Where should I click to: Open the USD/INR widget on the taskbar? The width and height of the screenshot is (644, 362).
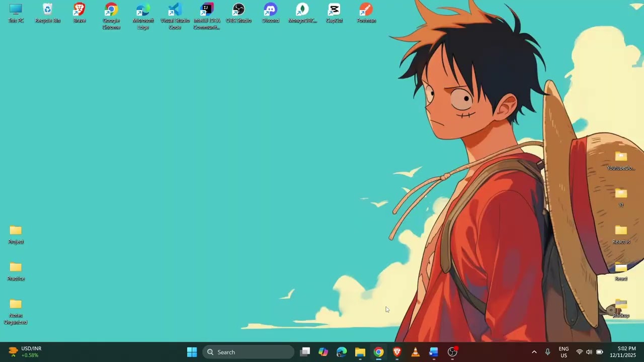(x=25, y=352)
